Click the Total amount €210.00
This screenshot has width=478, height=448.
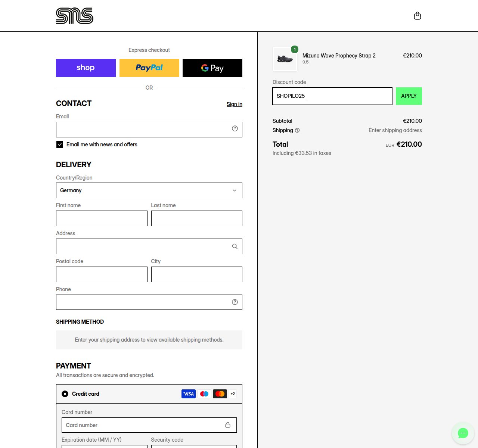pyautogui.click(x=409, y=144)
